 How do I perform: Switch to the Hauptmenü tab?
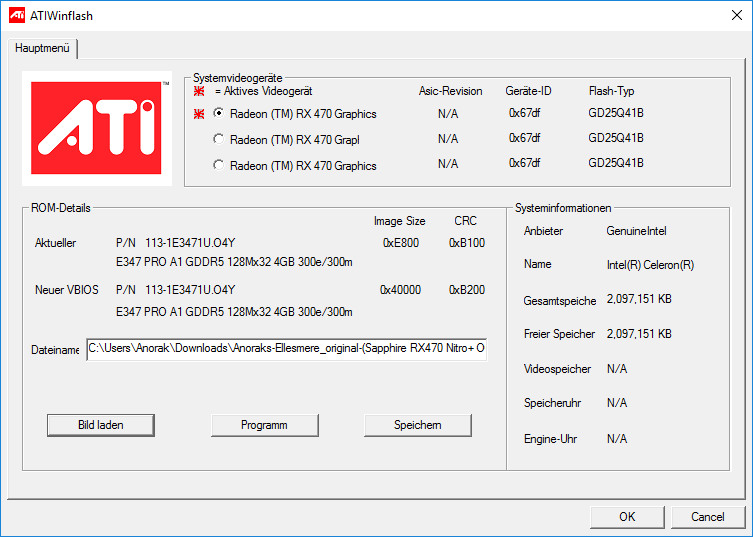pyautogui.click(x=41, y=48)
